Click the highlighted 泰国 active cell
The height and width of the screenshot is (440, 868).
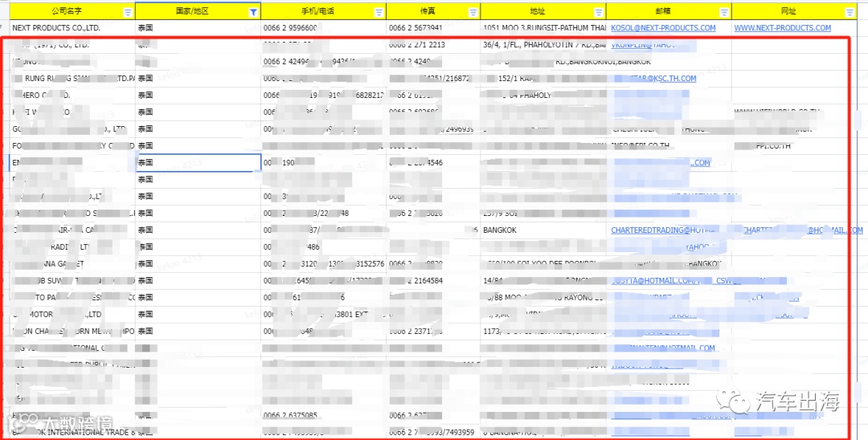point(199,162)
